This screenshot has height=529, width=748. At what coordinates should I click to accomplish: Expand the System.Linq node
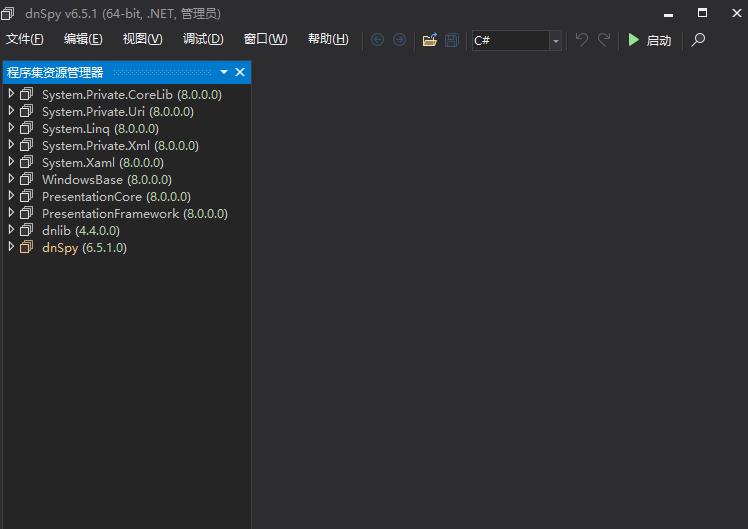point(11,127)
